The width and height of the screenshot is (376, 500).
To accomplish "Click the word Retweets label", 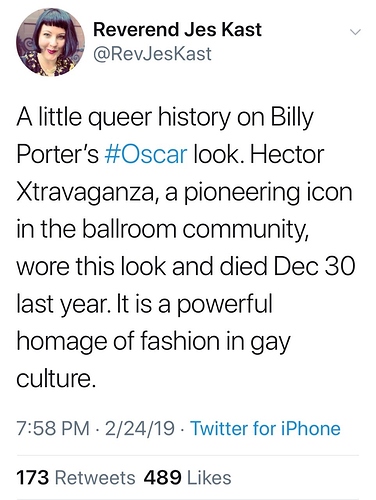I will 95,477.
